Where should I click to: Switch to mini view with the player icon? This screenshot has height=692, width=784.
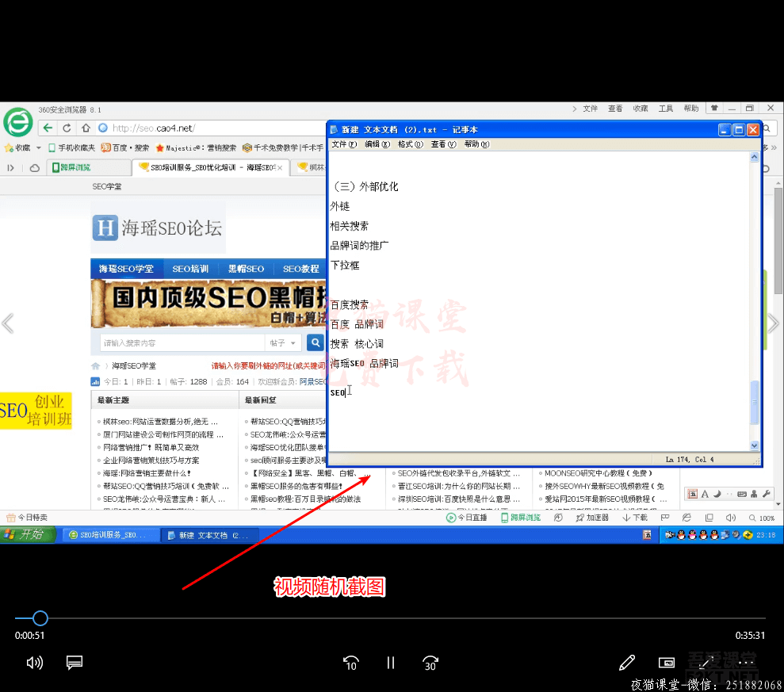coord(667,663)
